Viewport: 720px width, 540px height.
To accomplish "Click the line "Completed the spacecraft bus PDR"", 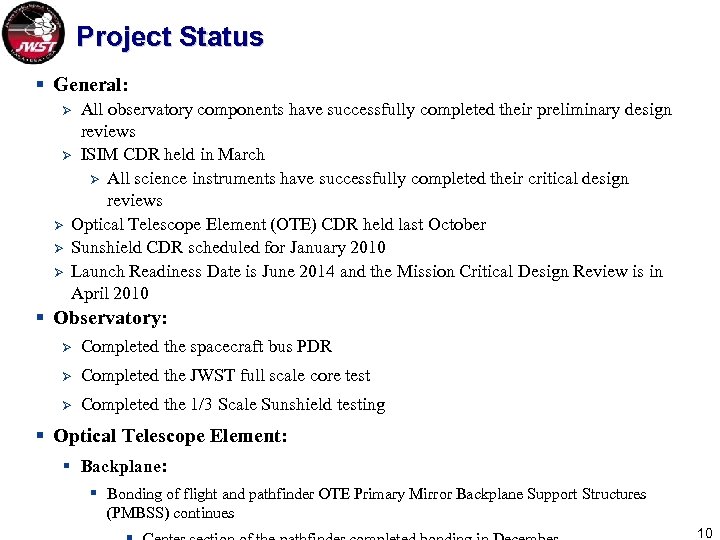I will pyautogui.click(x=206, y=347).
